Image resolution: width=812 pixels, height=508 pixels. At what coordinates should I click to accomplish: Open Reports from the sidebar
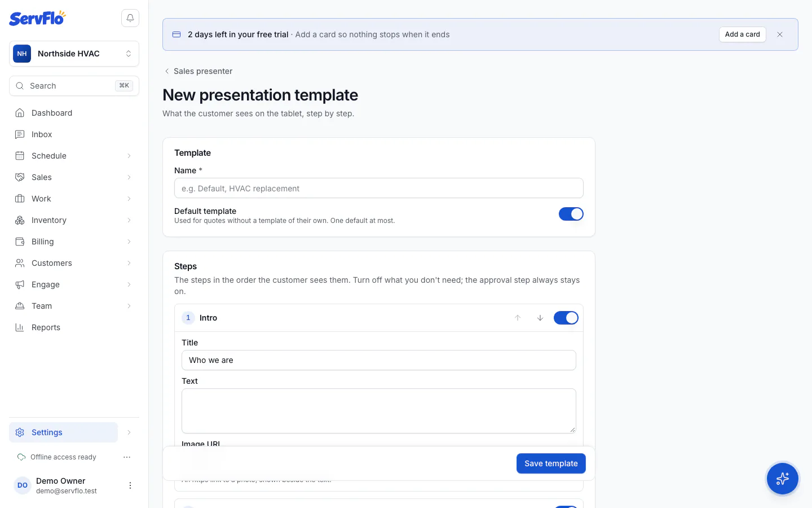[x=74, y=327]
